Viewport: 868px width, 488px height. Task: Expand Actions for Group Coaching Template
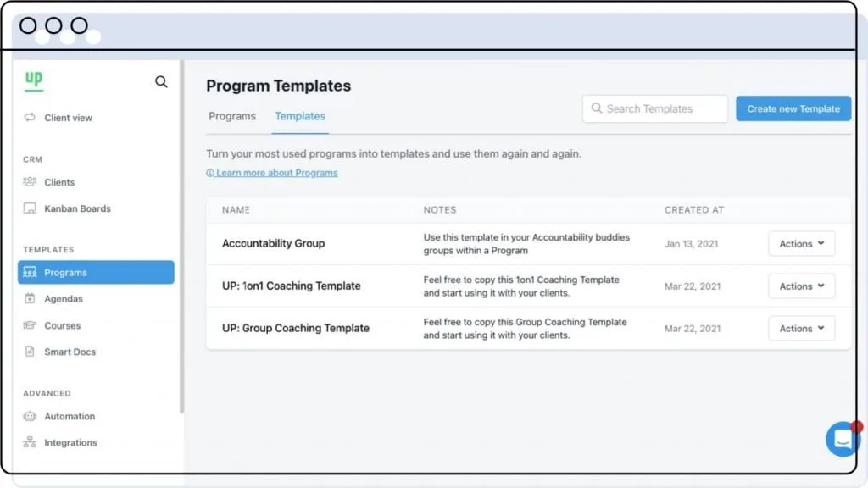click(801, 329)
